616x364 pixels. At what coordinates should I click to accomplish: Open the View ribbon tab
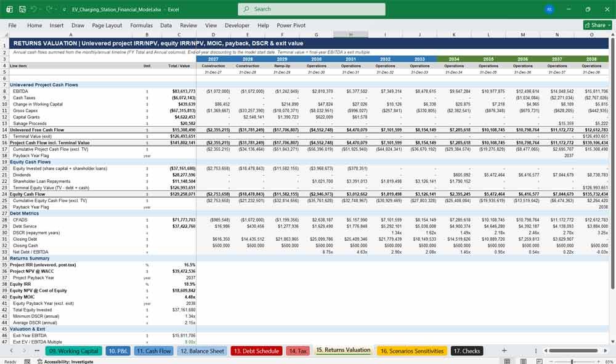(x=211, y=25)
